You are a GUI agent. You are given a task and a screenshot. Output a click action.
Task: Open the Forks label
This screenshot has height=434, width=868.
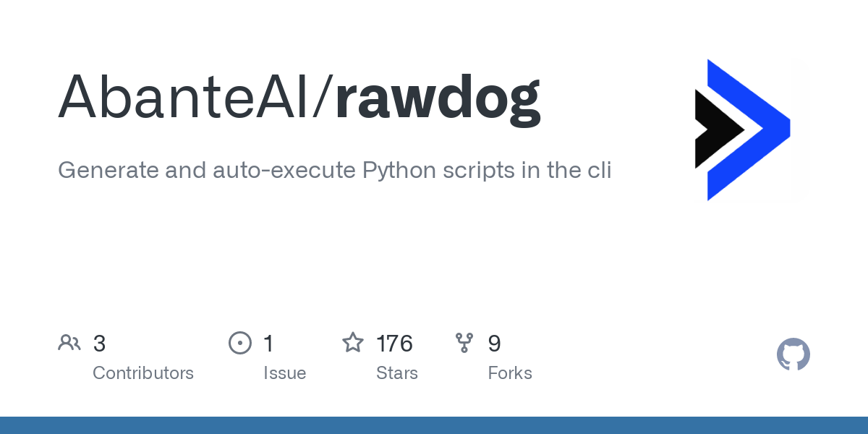click(510, 373)
